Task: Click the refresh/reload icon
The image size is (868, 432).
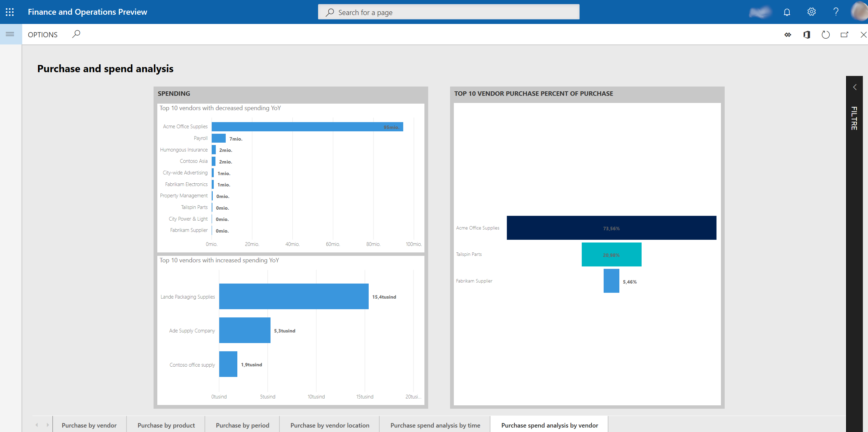Action: [826, 34]
